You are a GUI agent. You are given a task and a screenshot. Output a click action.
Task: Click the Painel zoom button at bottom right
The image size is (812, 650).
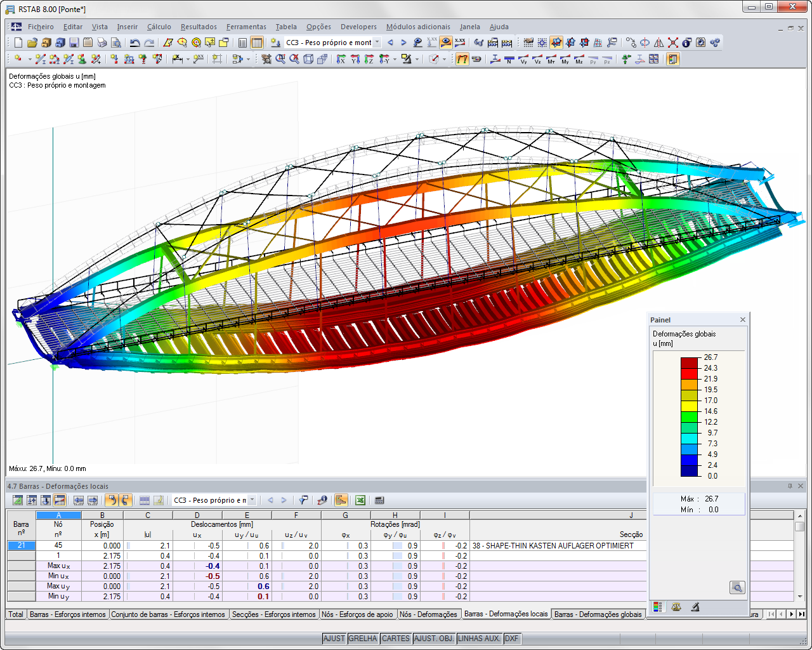[x=737, y=587]
